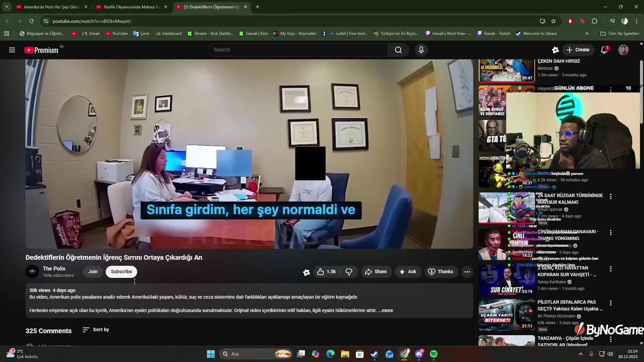Click the YouTube search magnifier button

(398, 50)
